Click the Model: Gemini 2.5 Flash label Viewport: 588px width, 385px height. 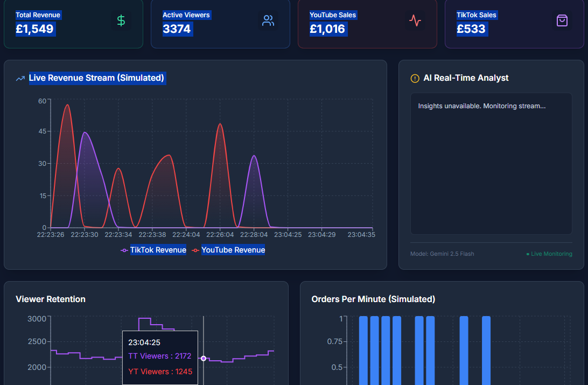(x=443, y=254)
